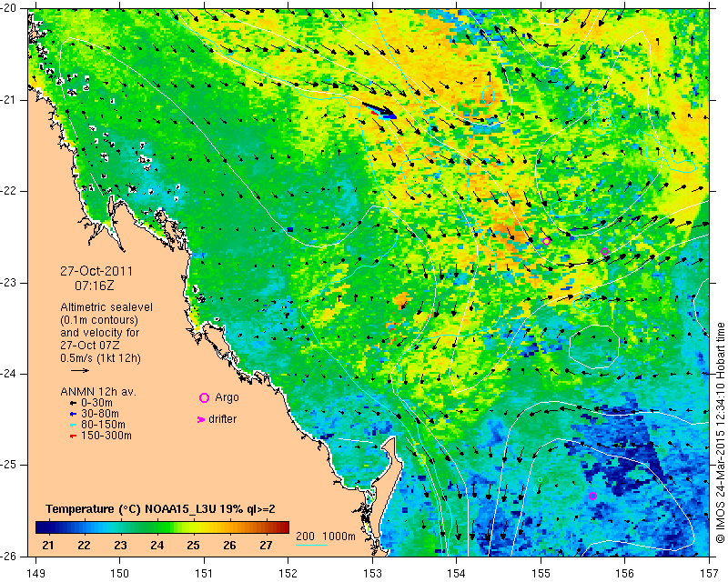Viewport: 728px width, 582px height.
Task: Click the "ANMN 12h av." legend heading
Action: (98, 392)
